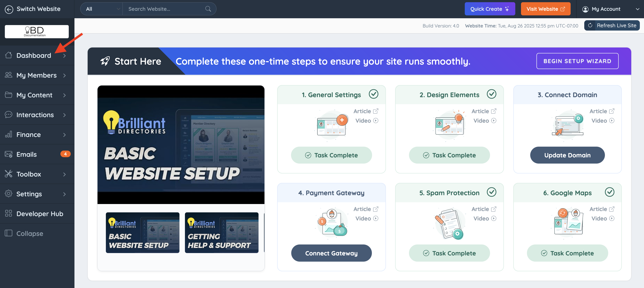The height and width of the screenshot is (288, 644).
Task: Click the Begin Setup Wizard button
Action: [577, 61]
